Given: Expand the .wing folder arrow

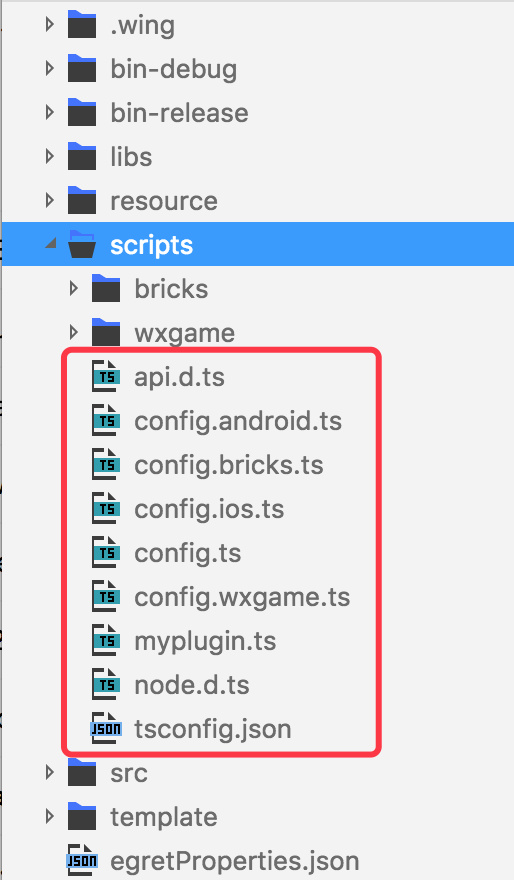Looking at the screenshot, I should (49, 25).
